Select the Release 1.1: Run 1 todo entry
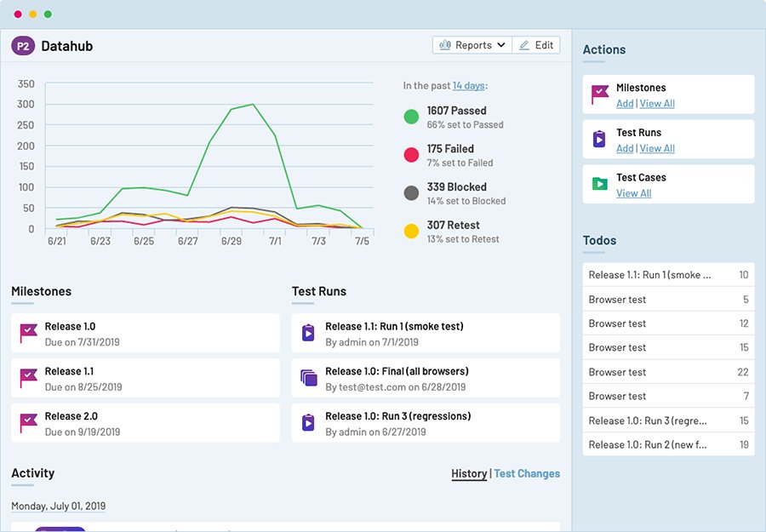766x532 pixels. point(668,274)
